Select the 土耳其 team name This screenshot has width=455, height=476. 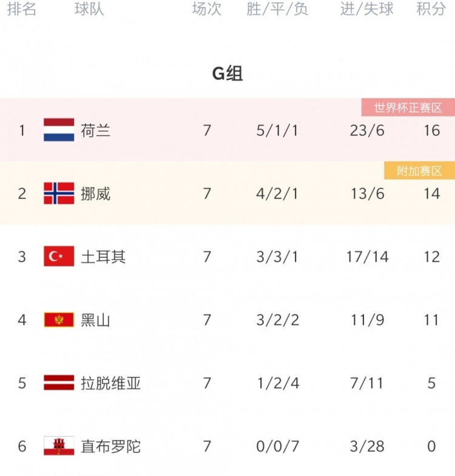point(103,257)
